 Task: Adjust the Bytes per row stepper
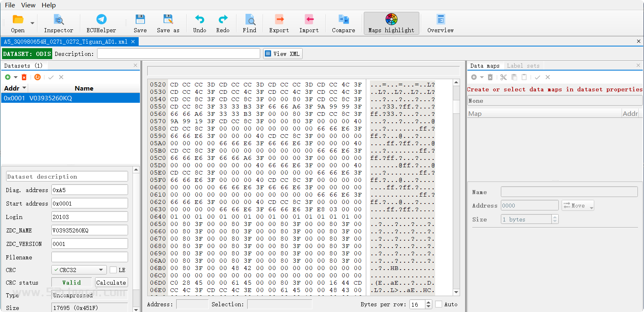pos(428,304)
